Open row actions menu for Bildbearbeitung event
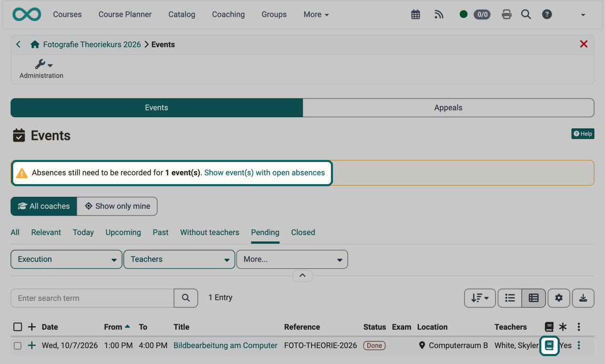Viewport: 605px width, 364px height. click(x=579, y=346)
